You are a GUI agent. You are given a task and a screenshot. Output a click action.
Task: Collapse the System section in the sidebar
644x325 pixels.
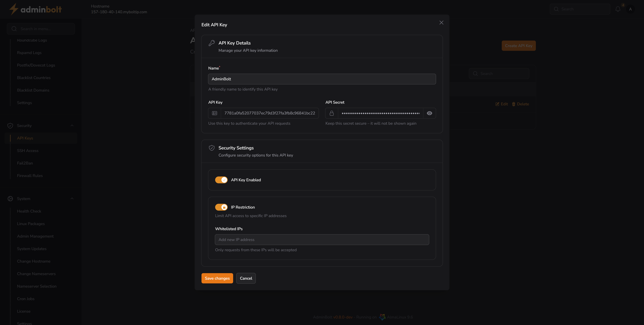point(72,198)
